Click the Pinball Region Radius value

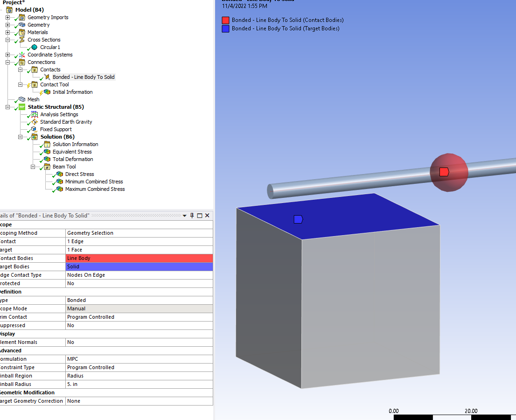click(x=139, y=376)
